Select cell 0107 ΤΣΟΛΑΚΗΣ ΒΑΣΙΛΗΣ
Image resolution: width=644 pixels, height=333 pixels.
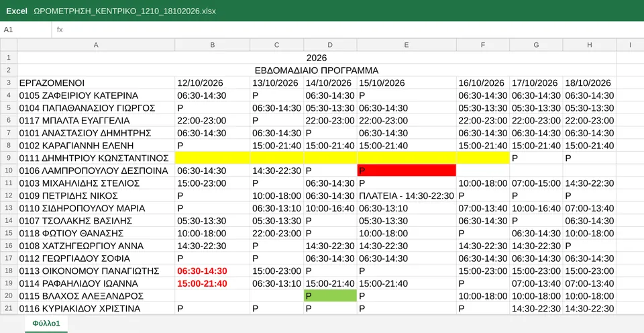click(x=96, y=221)
